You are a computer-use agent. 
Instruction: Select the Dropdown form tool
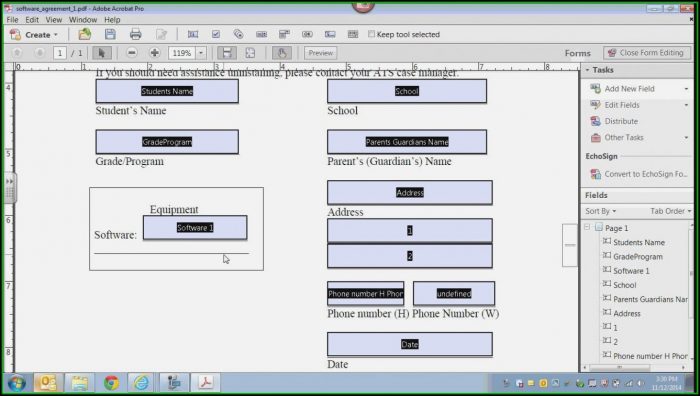click(284, 34)
